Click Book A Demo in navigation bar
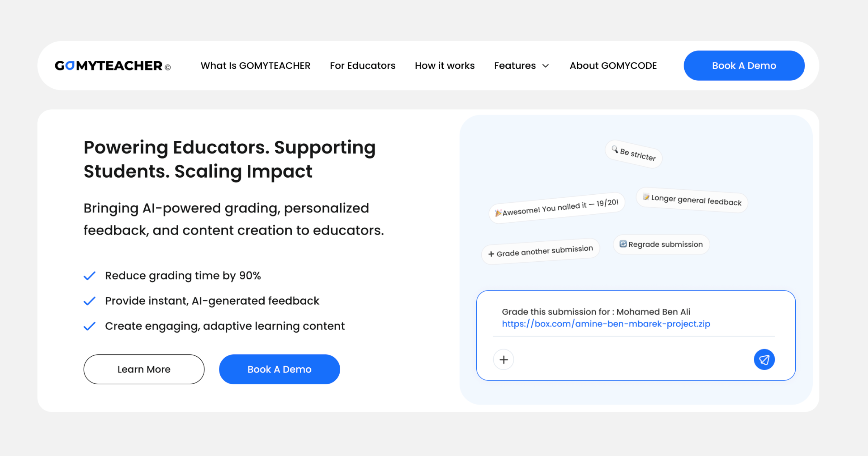Screen dimensions: 868x456 (744, 66)
